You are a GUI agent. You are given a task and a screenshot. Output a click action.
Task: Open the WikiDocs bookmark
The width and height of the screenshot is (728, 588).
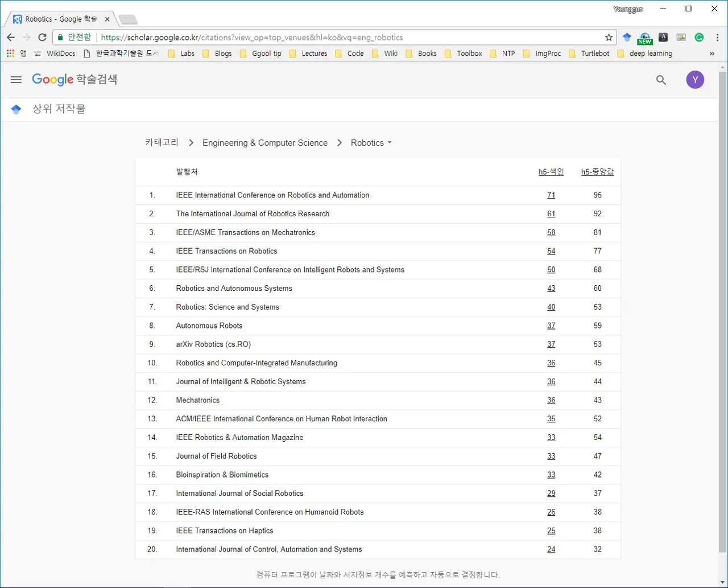(x=55, y=54)
